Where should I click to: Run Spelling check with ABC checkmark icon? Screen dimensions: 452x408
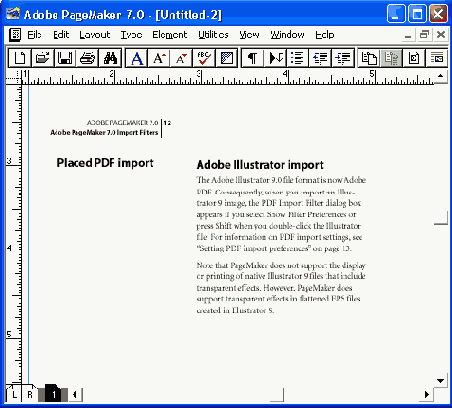click(204, 58)
